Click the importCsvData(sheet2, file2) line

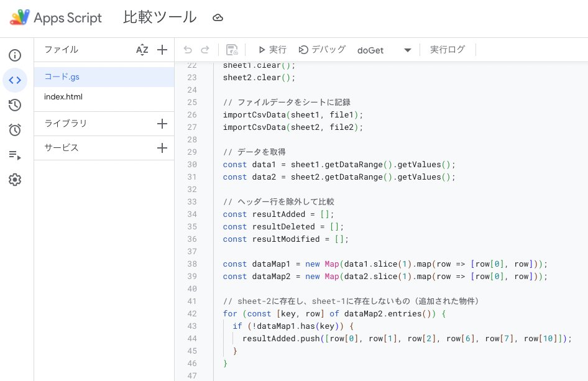pos(293,127)
